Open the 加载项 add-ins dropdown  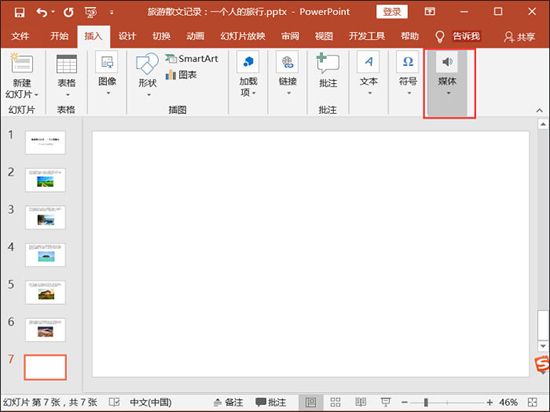[x=248, y=74]
